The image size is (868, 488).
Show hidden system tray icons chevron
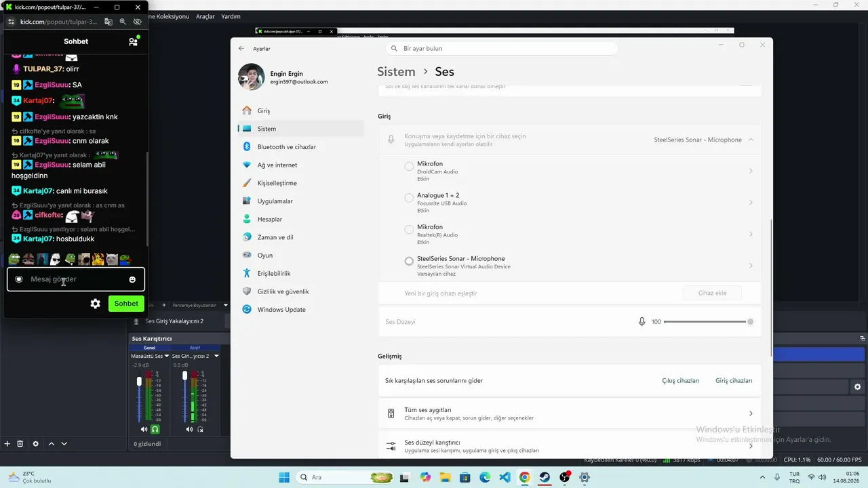762,477
